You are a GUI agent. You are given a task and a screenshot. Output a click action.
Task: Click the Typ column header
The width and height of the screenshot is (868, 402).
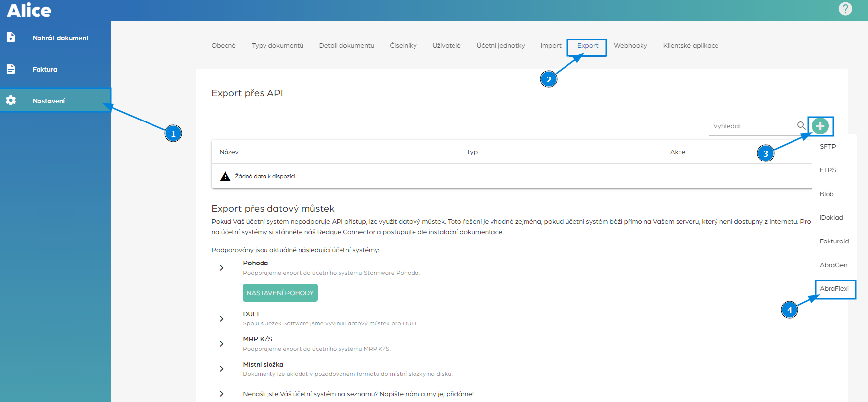tap(472, 152)
